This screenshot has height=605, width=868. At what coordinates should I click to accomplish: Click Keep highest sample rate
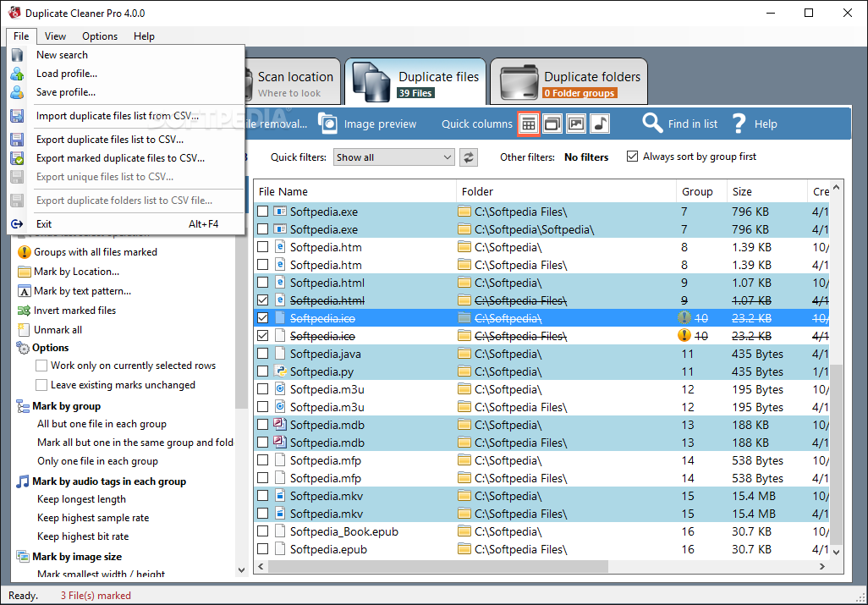pyautogui.click(x=93, y=518)
